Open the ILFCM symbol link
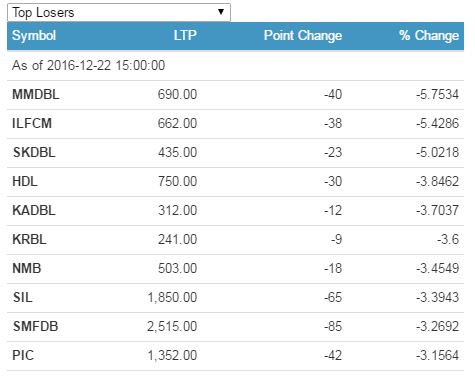475x379 pixels. point(32,124)
